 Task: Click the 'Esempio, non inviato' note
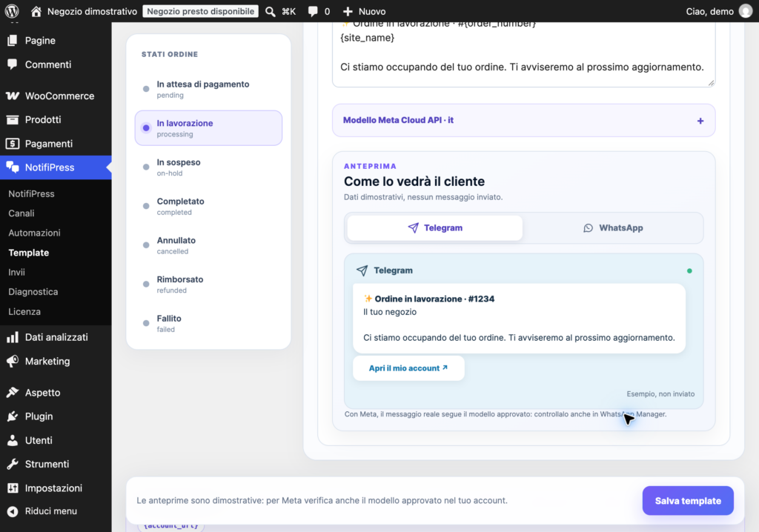pyautogui.click(x=660, y=394)
